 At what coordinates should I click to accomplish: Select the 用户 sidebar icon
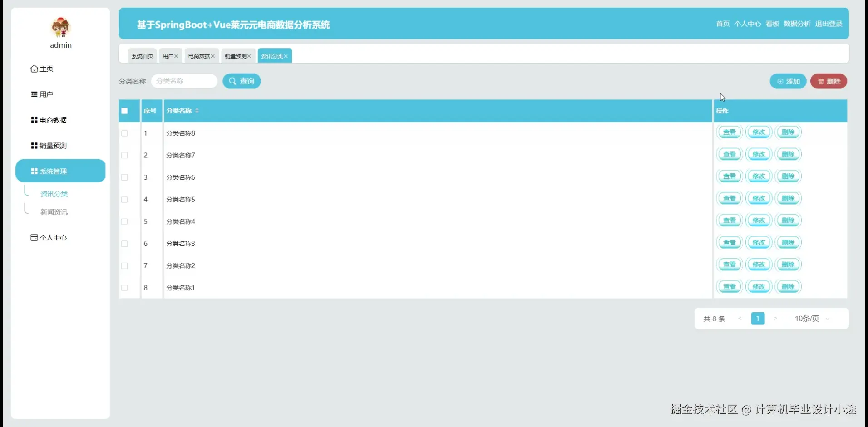click(x=35, y=94)
